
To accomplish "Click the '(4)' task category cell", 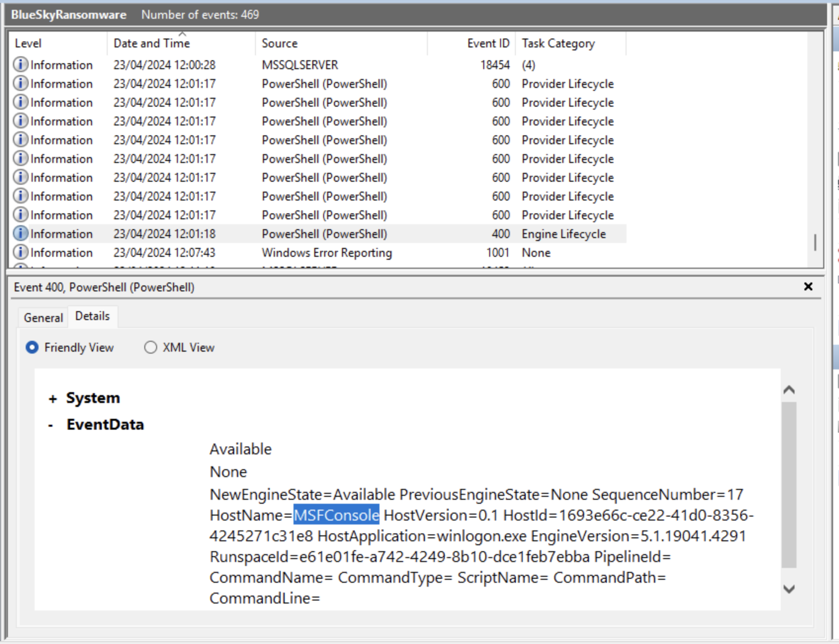I will point(528,65).
